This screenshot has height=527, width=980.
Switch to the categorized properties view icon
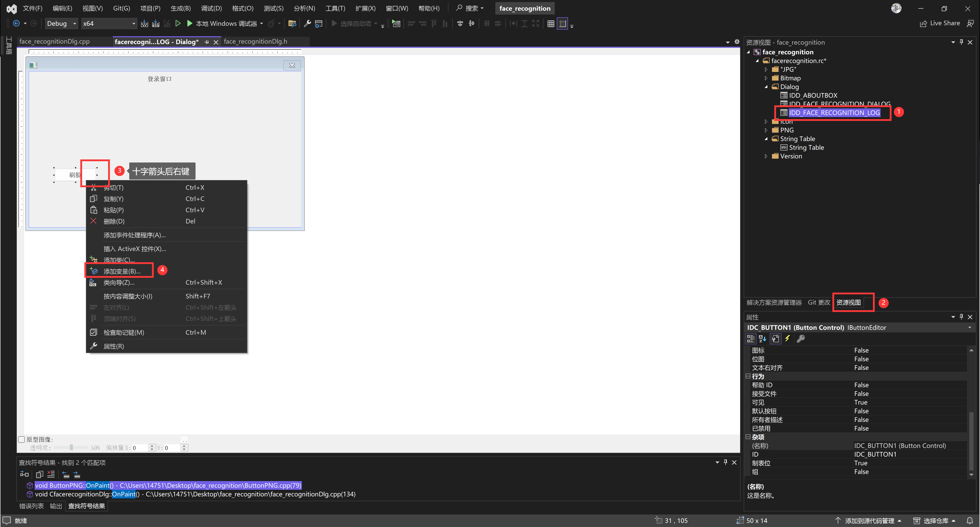tap(751, 338)
